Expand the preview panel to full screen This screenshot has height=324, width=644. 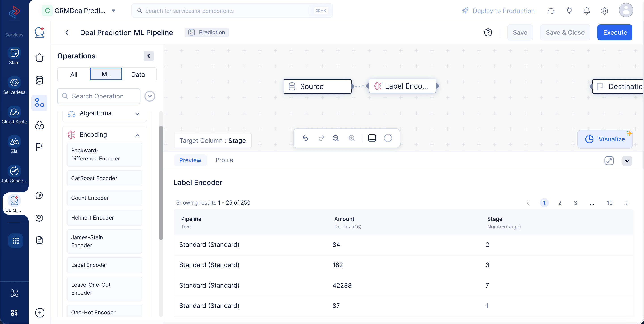click(x=609, y=161)
